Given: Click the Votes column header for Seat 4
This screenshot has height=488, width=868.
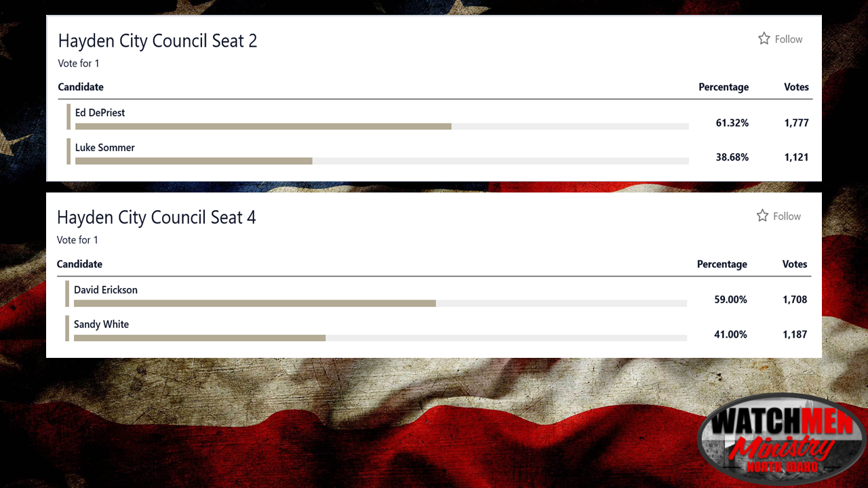Looking at the screenshot, I should pyautogui.click(x=795, y=264).
